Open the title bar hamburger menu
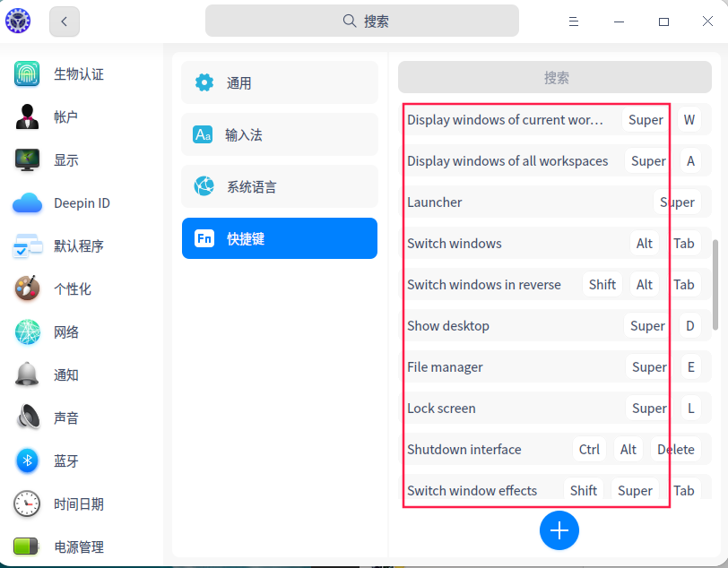This screenshot has height=568, width=728. pyautogui.click(x=574, y=22)
